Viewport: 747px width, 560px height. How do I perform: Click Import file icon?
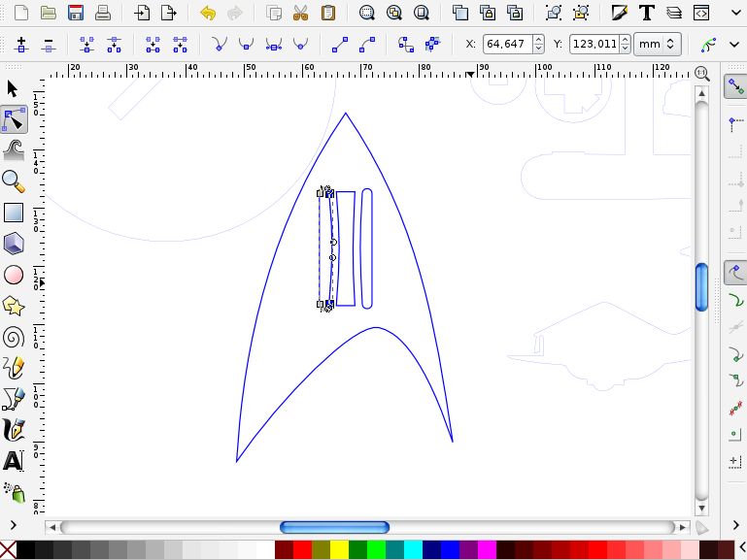[x=142, y=13]
